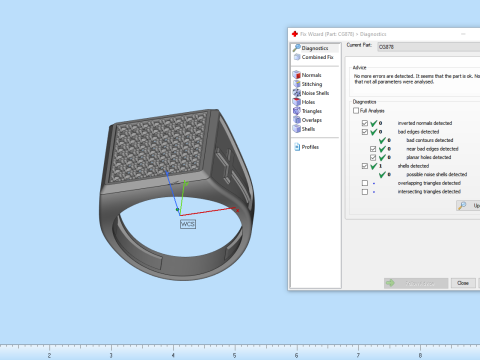Open the Diagnostics page in the sidebar
This screenshot has height=360, width=480.
pyautogui.click(x=315, y=48)
